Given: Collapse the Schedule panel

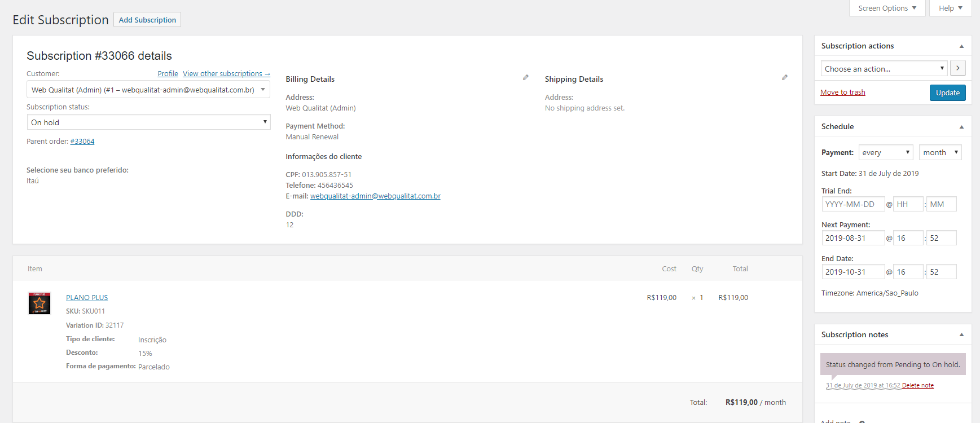Looking at the screenshot, I should (961, 127).
